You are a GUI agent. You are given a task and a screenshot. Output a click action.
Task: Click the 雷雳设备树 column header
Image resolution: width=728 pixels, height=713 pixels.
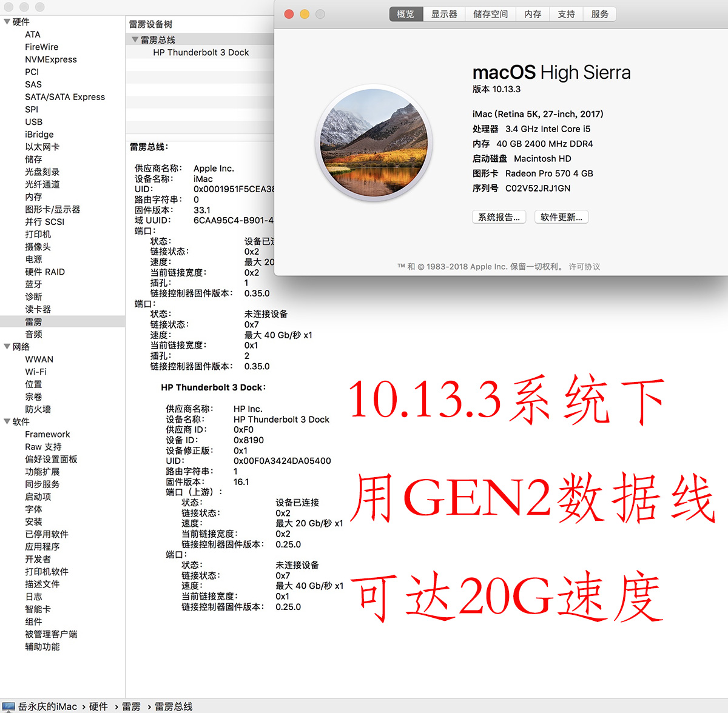coord(150,24)
